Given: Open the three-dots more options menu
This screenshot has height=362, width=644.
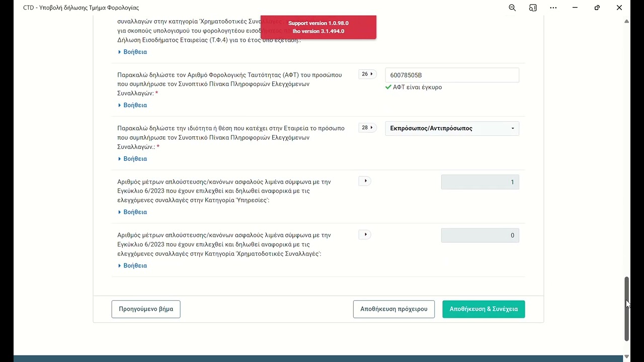Looking at the screenshot, I should pos(553,8).
